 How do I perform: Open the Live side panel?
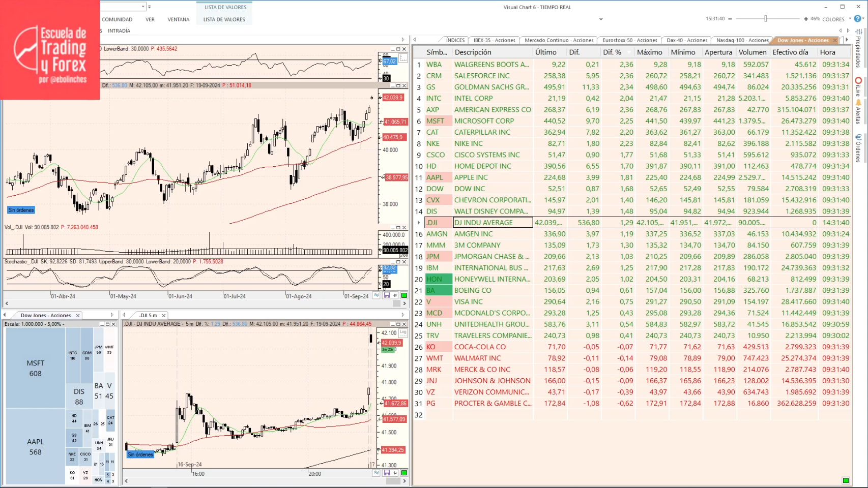click(858, 86)
